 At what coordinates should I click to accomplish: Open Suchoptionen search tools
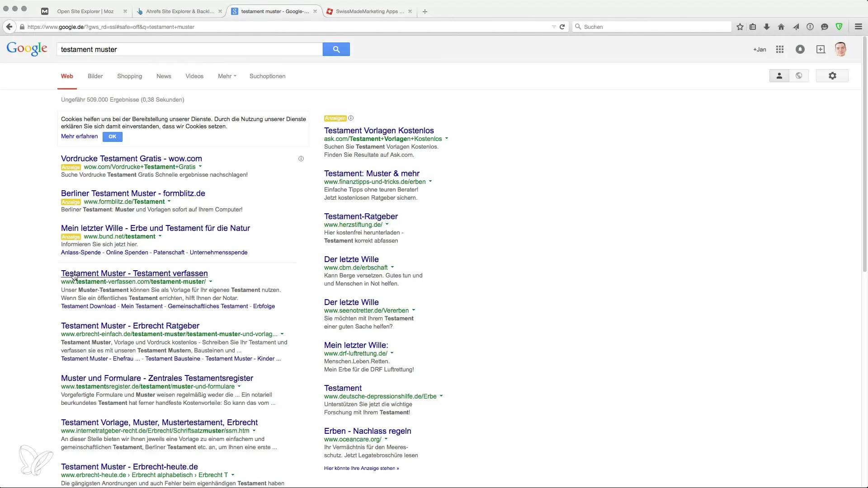tap(267, 76)
